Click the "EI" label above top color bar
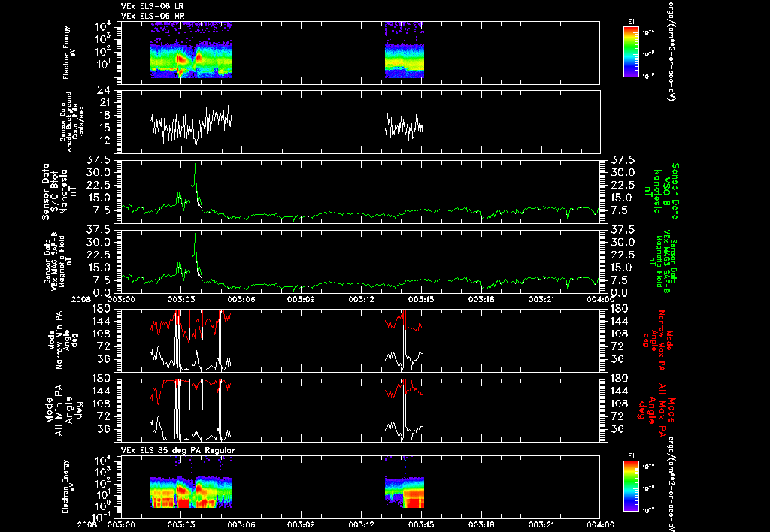The height and width of the screenshot is (532, 770). [x=631, y=22]
